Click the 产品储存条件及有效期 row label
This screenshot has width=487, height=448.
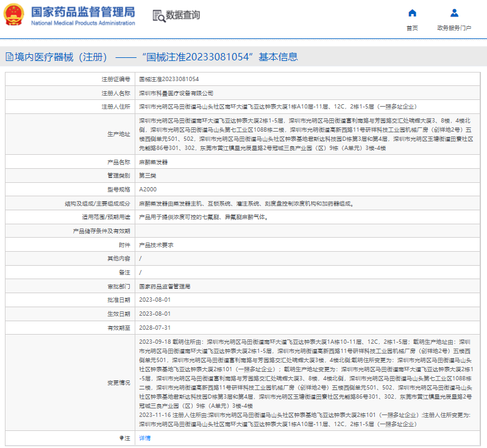[102, 231]
